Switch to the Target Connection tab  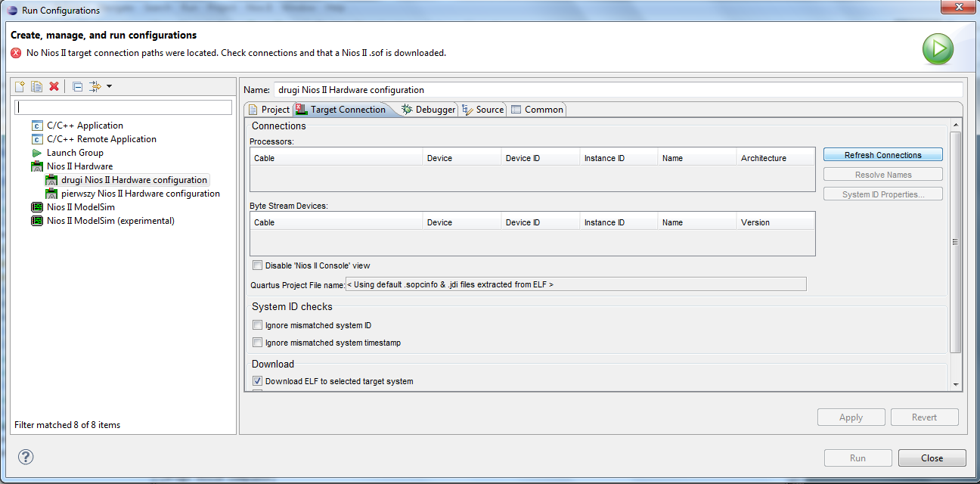coord(341,110)
